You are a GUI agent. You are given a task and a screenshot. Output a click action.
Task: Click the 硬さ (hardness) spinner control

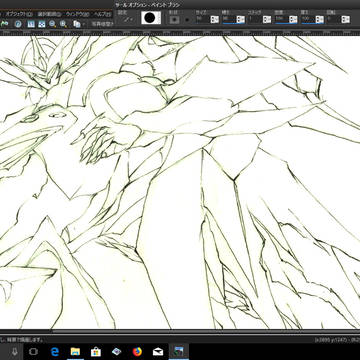tap(241, 19)
